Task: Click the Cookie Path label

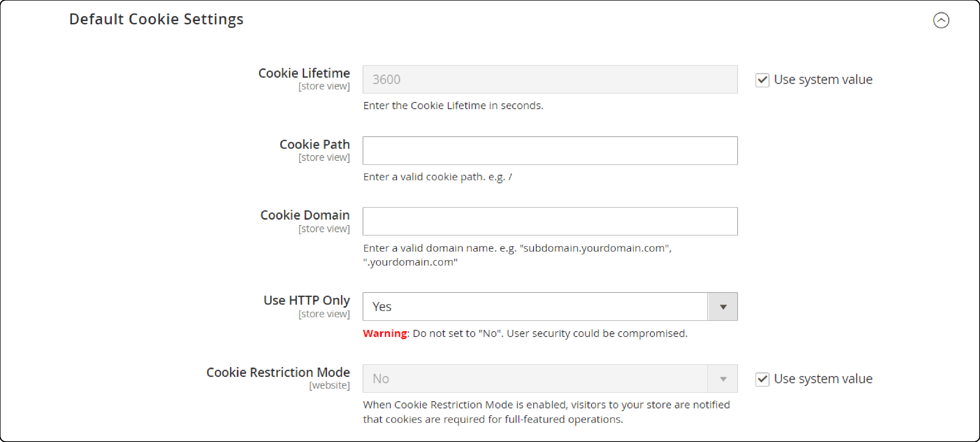Action: (315, 144)
